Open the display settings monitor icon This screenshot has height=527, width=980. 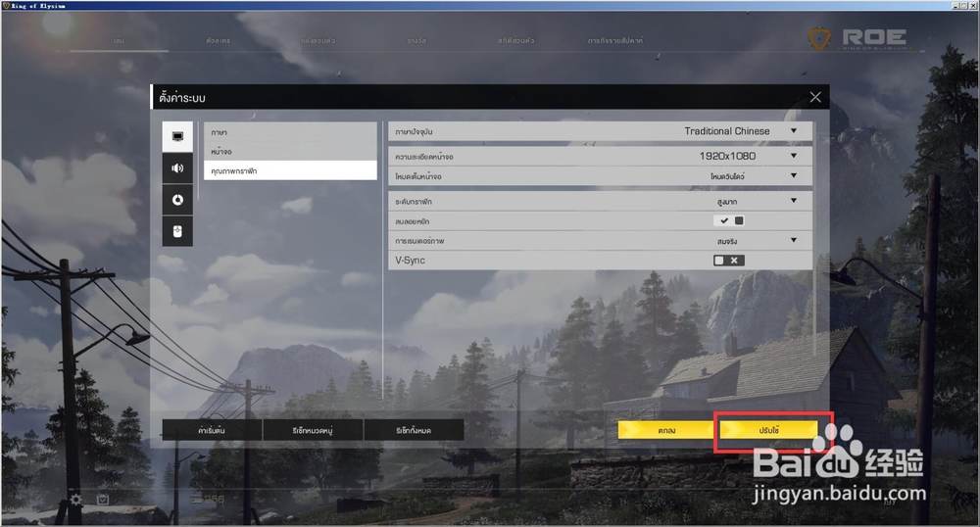coord(177,137)
